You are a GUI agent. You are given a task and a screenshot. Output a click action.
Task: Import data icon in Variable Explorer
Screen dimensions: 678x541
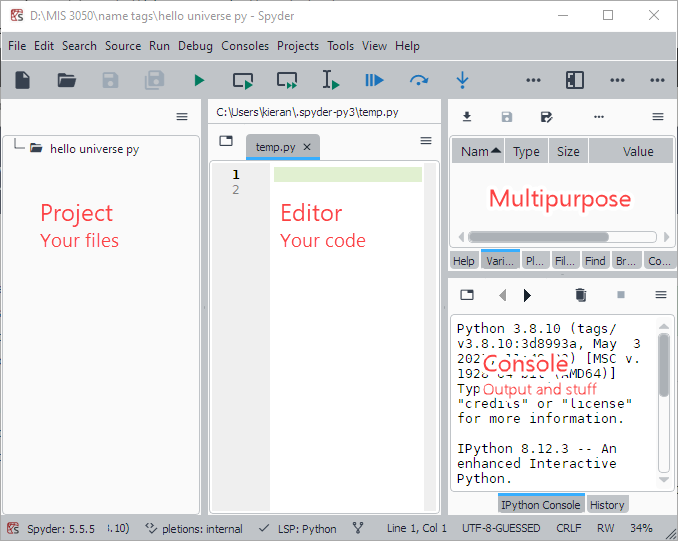coord(467,117)
